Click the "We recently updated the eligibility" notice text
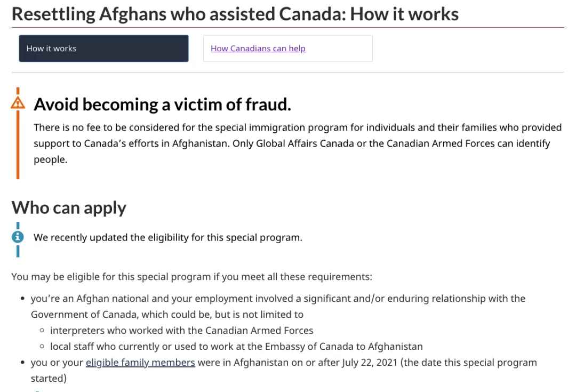 click(x=168, y=237)
